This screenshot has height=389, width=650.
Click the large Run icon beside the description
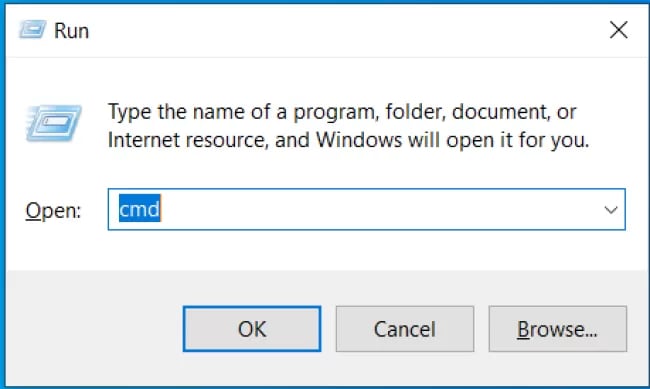pyautogui.click(x=54, y=123)
